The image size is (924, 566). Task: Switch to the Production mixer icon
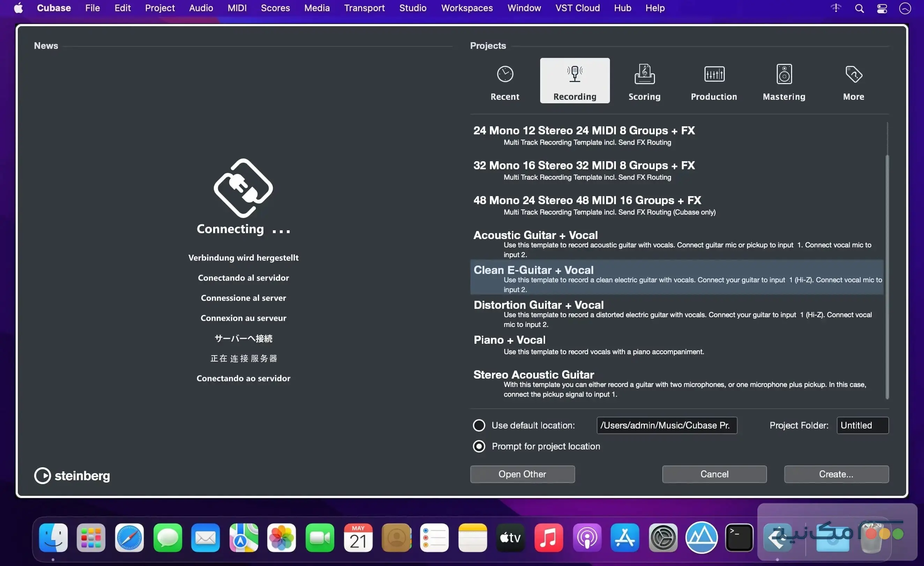pos(714,74)
